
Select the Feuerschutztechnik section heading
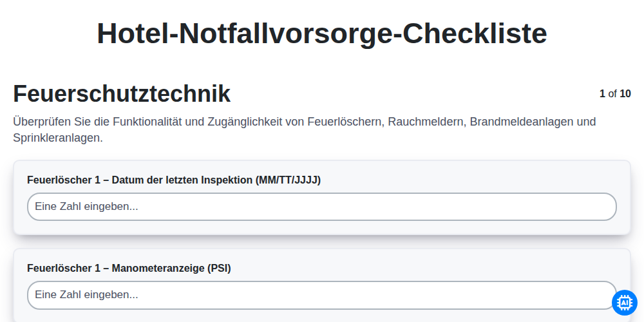[x=122, y=93]
